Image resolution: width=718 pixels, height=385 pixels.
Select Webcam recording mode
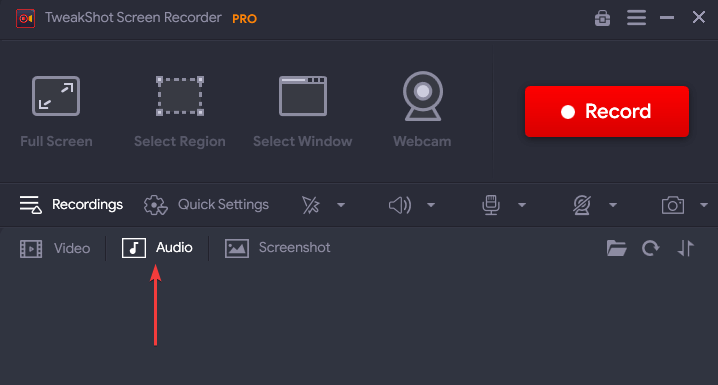pos(422,110)
